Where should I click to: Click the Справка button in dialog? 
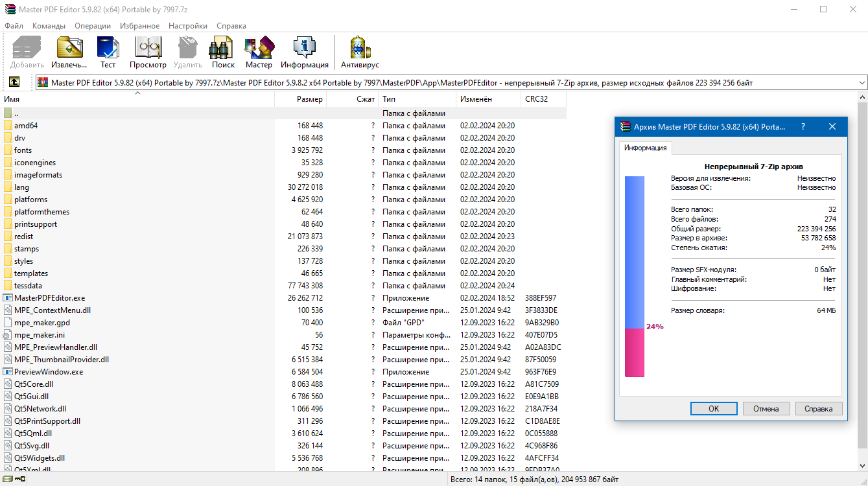818,409
